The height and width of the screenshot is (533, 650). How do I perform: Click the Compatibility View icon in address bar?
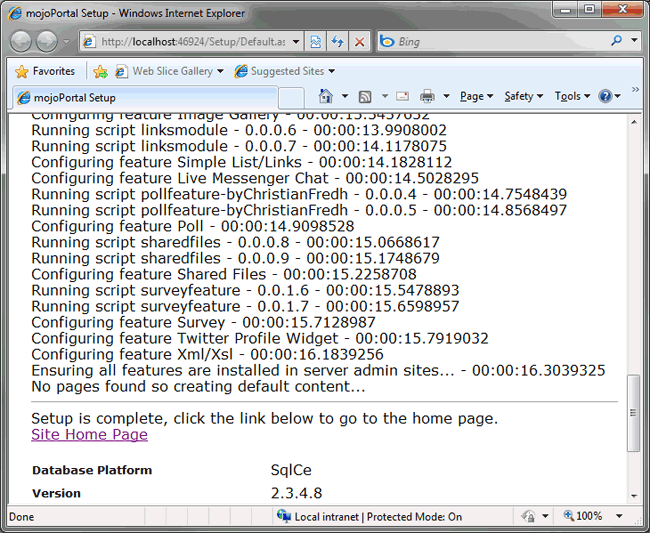click(315, 42)
